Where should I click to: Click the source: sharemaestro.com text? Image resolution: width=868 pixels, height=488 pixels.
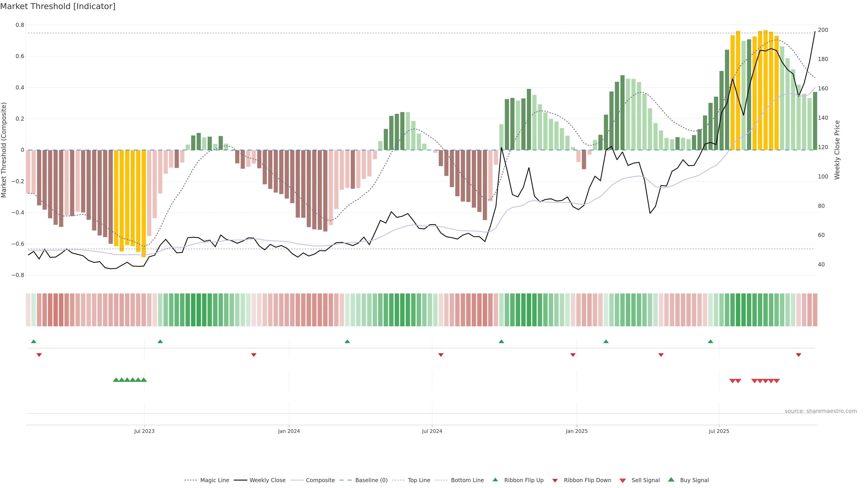(821, 411)
